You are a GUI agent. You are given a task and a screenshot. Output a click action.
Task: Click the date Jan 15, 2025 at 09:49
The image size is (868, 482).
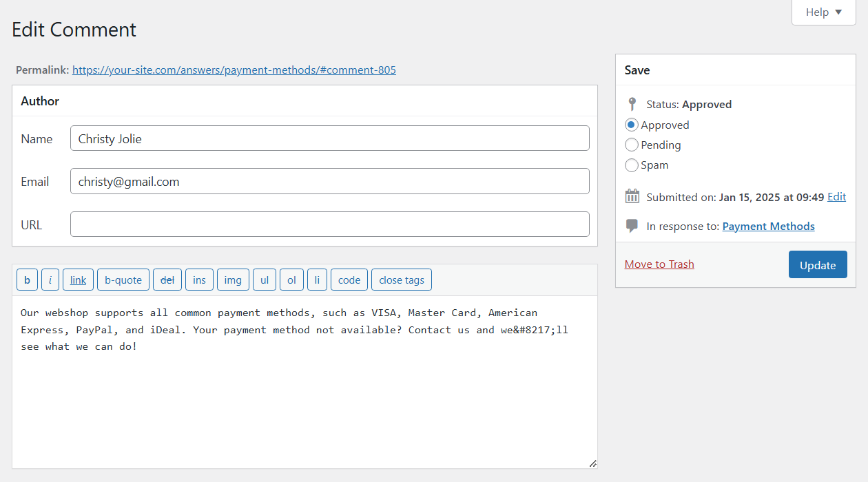[772, 197]
